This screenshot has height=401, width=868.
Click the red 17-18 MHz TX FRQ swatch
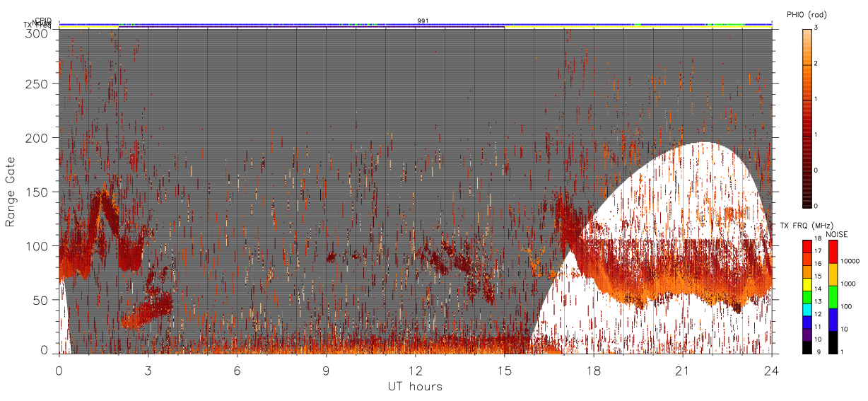(807, 247)
